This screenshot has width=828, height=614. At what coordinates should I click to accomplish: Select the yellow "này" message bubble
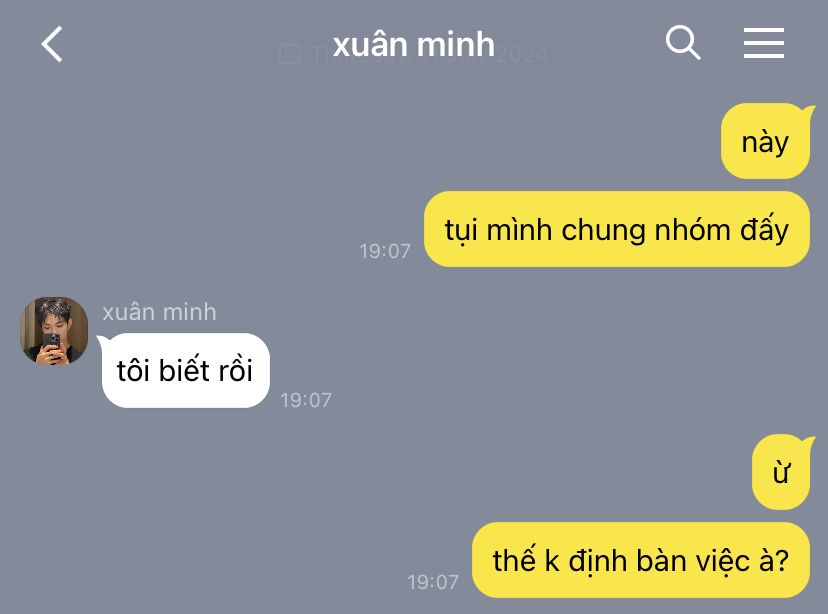[x=765, y=141]
